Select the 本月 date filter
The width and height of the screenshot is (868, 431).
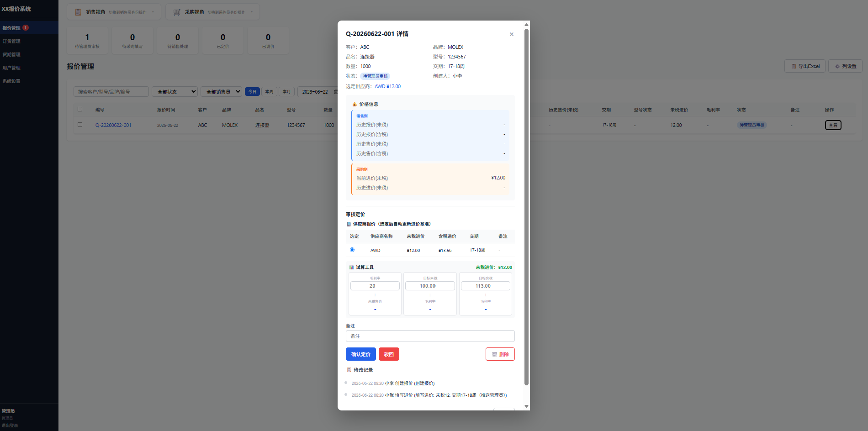pos(286,92)
